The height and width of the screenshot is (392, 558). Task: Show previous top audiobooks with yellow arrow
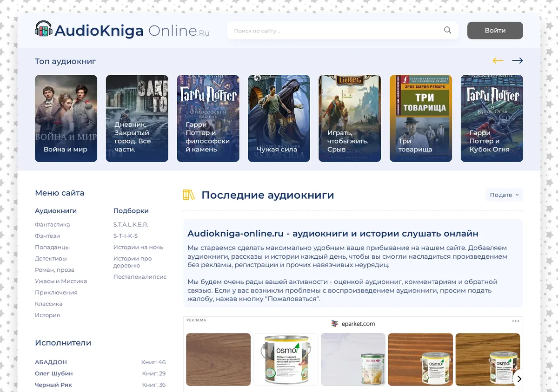[498, 61]
